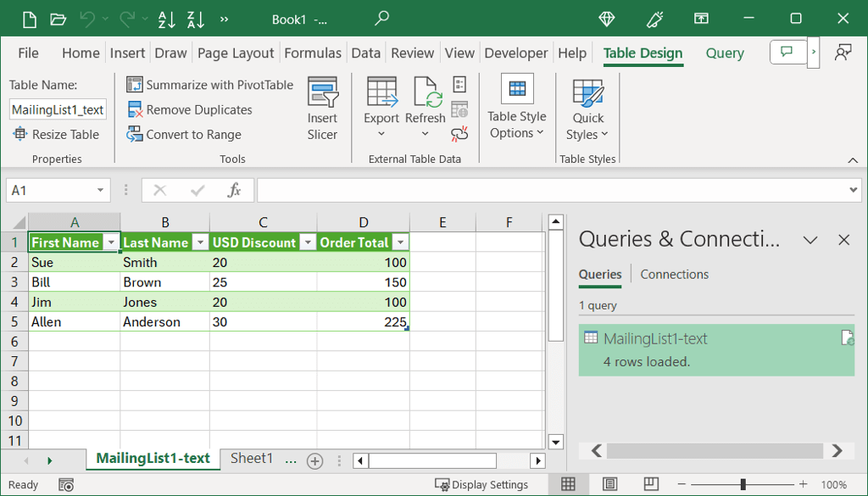Screen dimensions: 868x496
Task: Click the Unlink table icon
Action: (459, 133)
